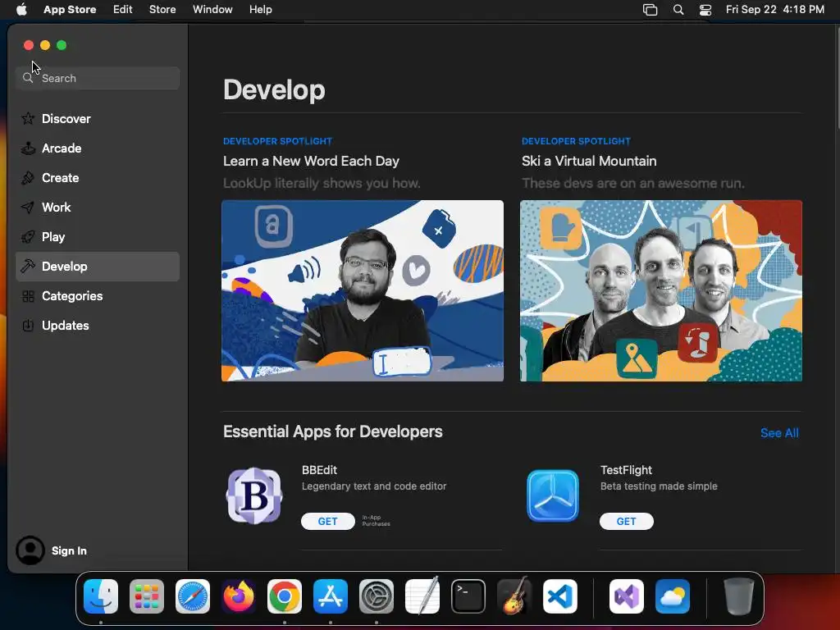Open Finder from the Dock

click(101, 596)
